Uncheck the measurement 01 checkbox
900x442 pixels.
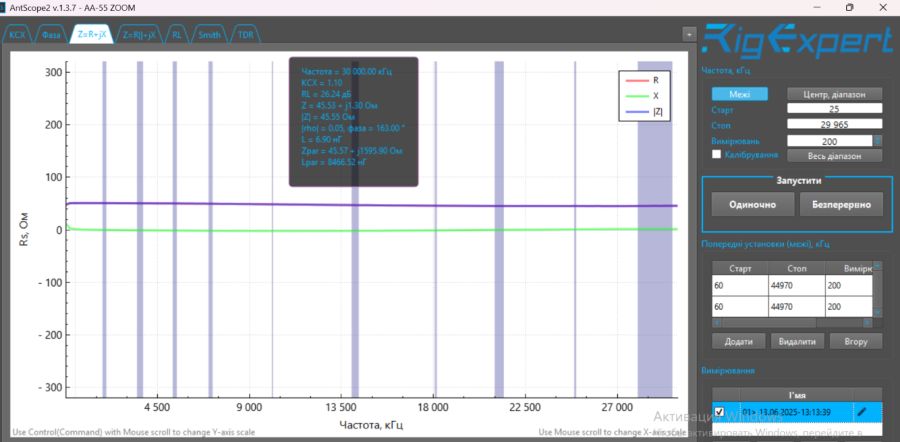(719, 411)
